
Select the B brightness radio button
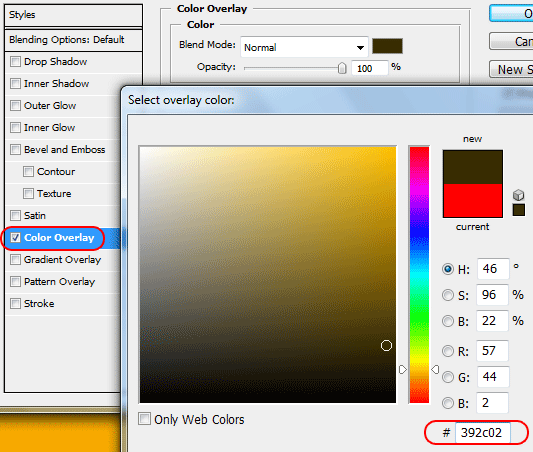448,321
